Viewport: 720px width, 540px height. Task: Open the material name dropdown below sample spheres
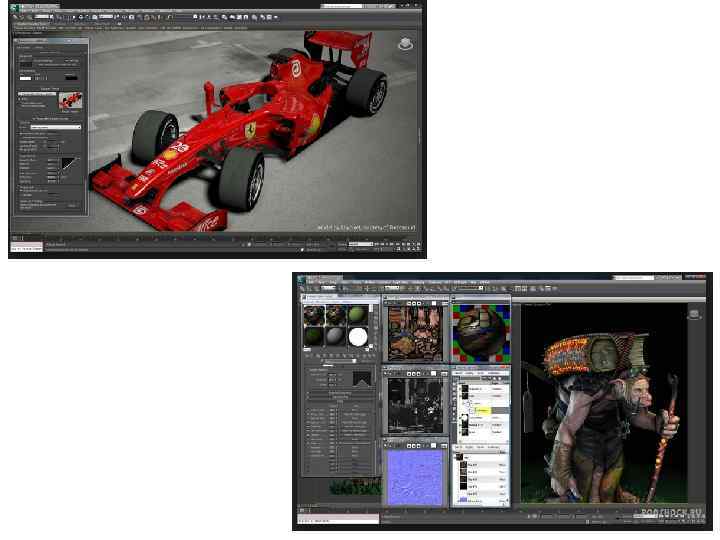tap(341, 361)
